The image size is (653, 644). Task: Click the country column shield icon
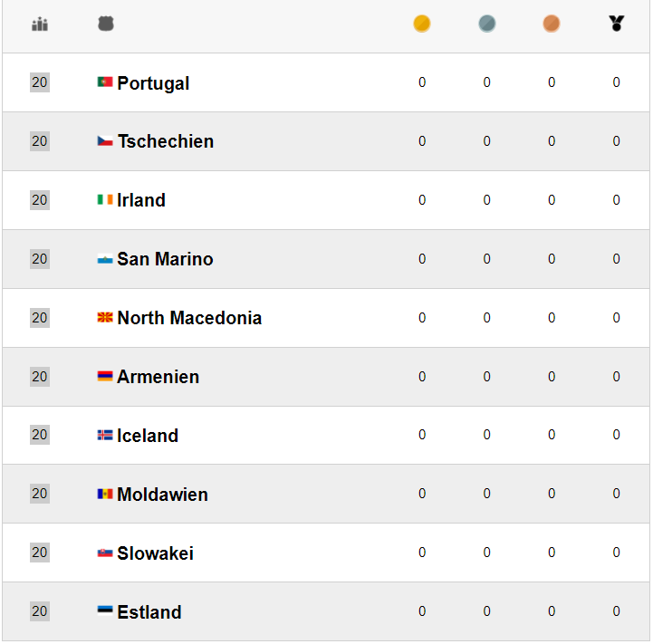tap(106, 24)
